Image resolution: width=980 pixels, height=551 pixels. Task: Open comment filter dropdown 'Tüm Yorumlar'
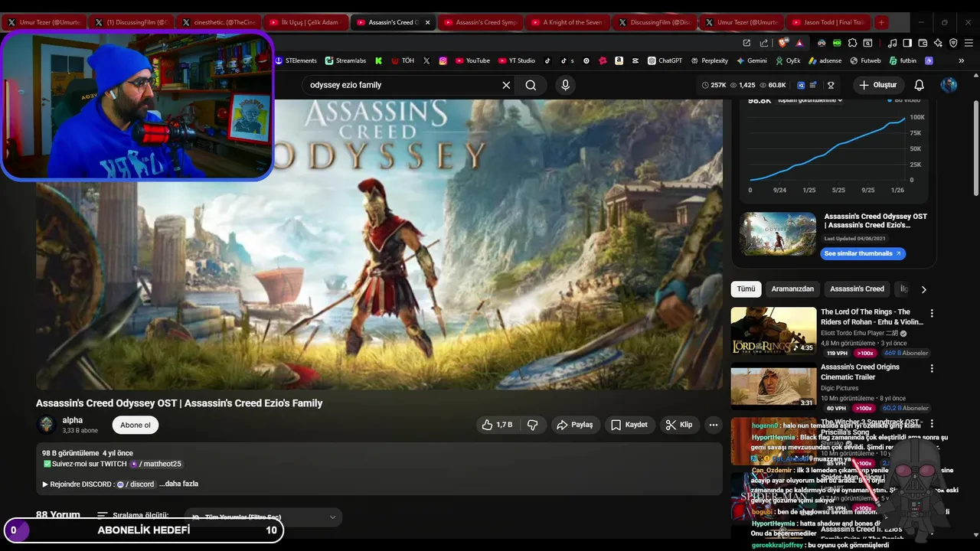(263, 517)
